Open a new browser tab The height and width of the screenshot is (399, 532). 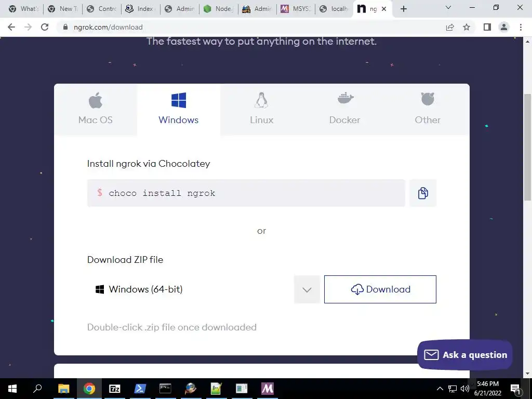click(403, 9)
